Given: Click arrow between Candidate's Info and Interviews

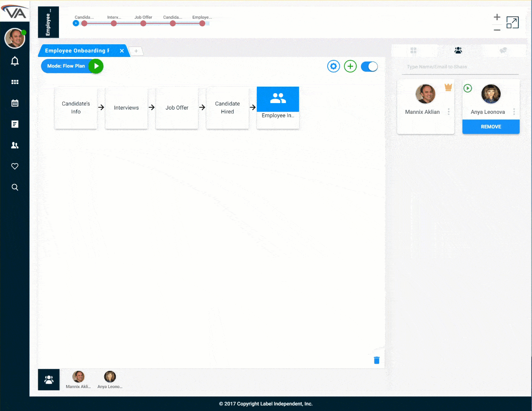Looking at the screenshot, I should (x=101, y=107).
